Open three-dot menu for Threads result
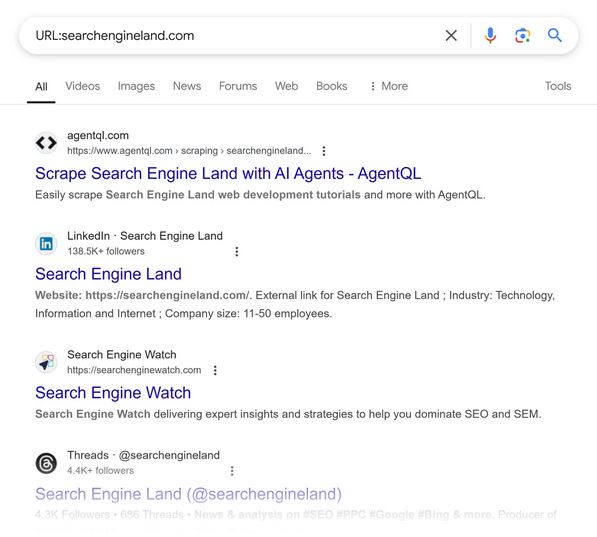The height and width of the screenshot is (537, 597). (232, 471)
